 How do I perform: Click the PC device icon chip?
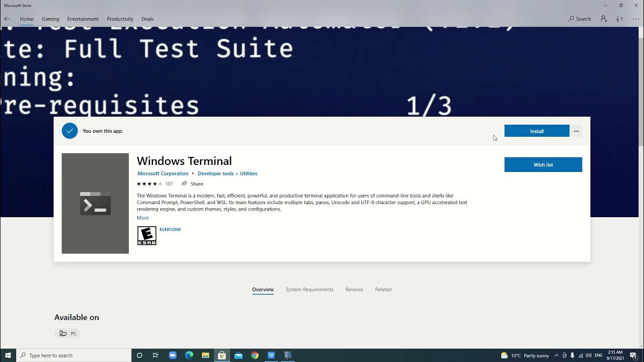[x=68, y=333]
